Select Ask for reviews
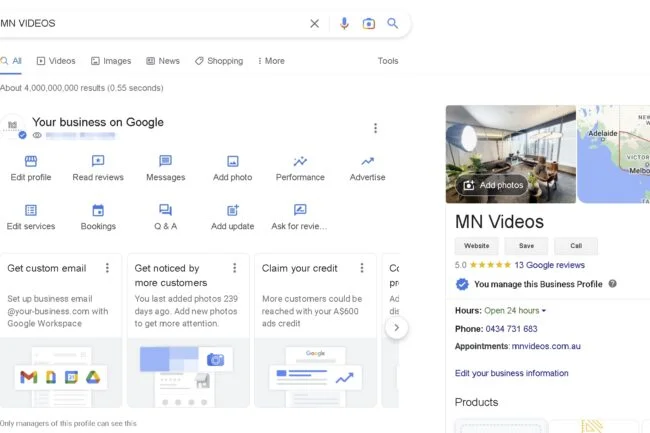The image size is (650, 433). click(300, 218)
